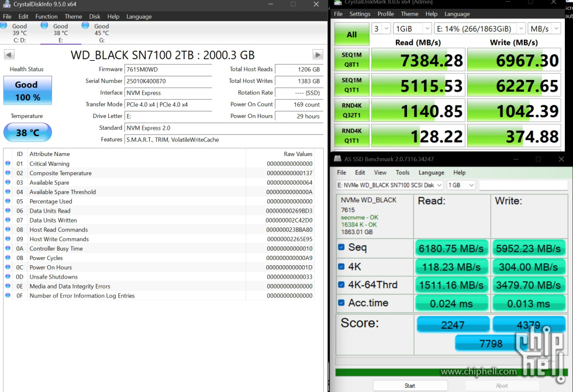Open CrystalDiskInfo Theme menu

(73, 16)
